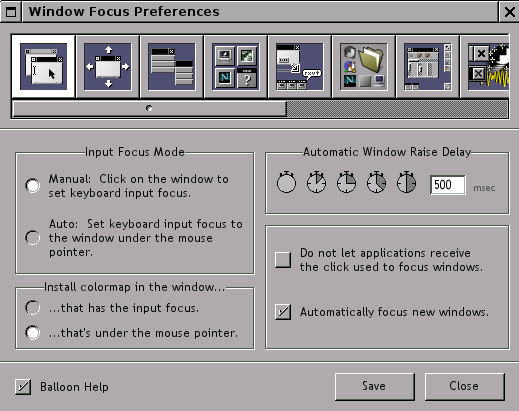The image size is (519, 411).
Task: Toggle Automatically focus new windows
Action: click(x=283, y=312)
